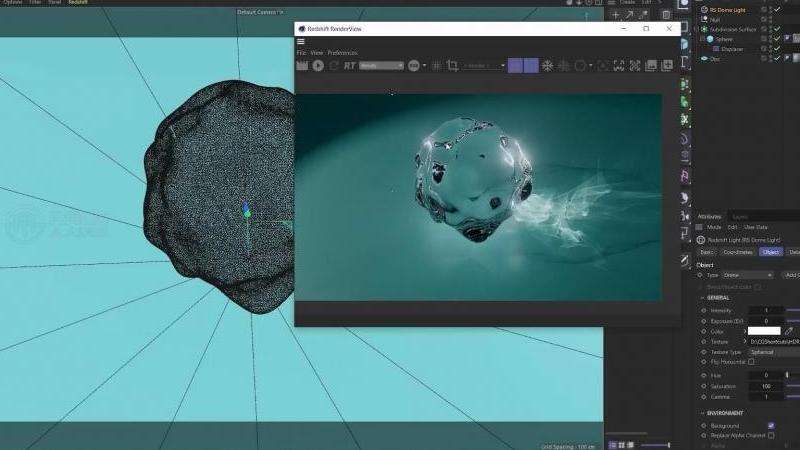Click the fit-to-window frame icon
Viewport: 800px width, 450px height.
click(x=619, y=65)
